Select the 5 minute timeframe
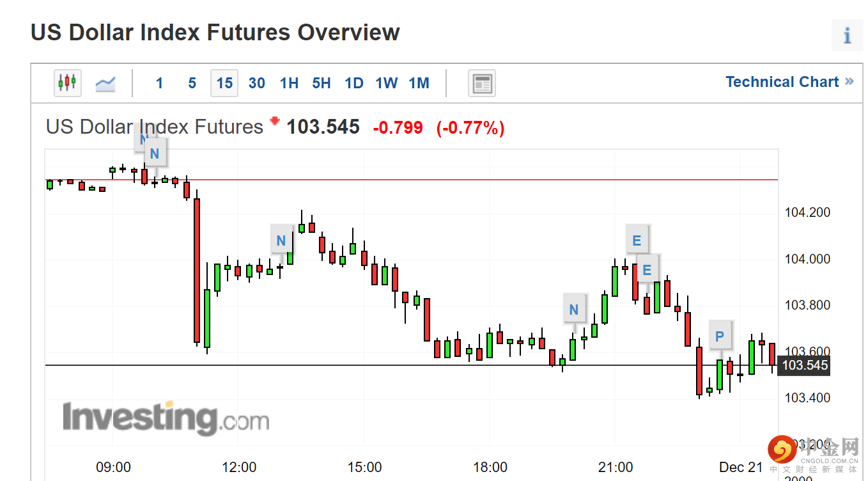The height and width of the screenshot is (481, 868). click(x=192, y=83)
